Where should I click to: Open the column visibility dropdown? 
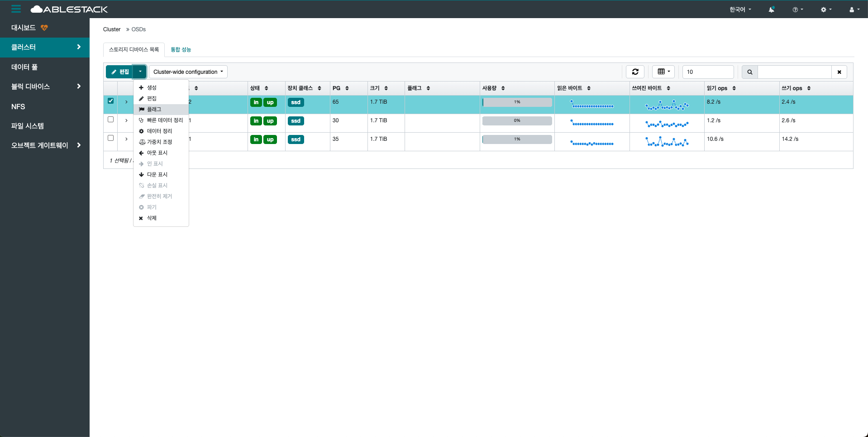(x=663, y=72)
